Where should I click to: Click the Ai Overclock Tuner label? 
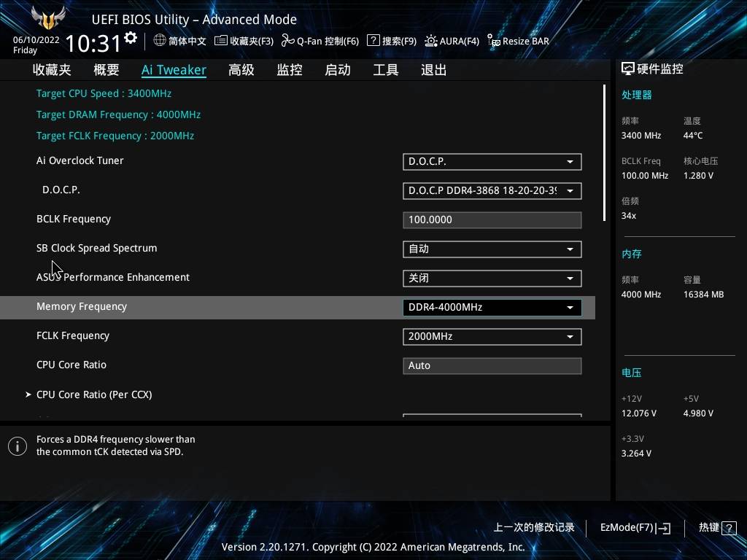coord(80,160)
